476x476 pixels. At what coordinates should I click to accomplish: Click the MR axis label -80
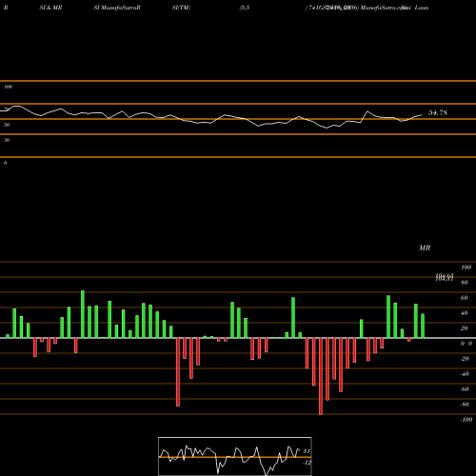coord(465,405)
